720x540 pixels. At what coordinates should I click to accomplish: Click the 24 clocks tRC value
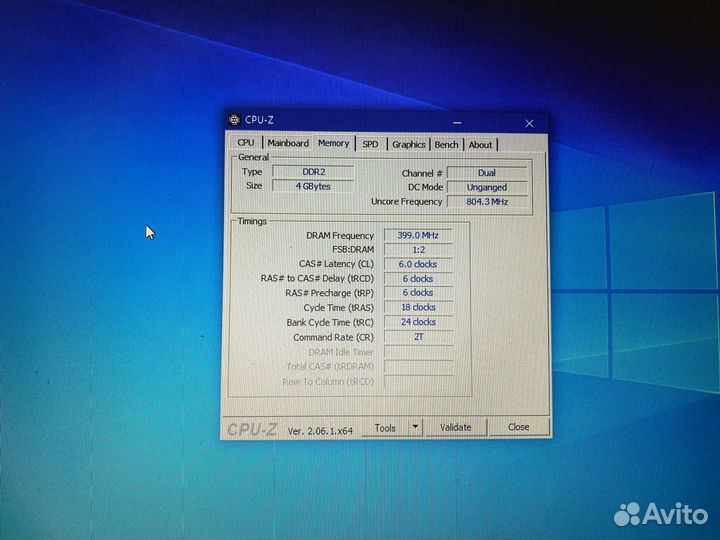(418, 322)
